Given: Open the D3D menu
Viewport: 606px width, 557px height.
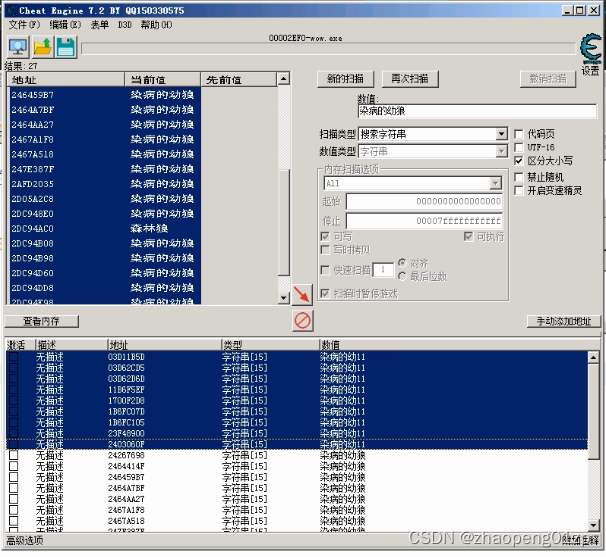Looking at the screenshot, I should coord(124,25).
